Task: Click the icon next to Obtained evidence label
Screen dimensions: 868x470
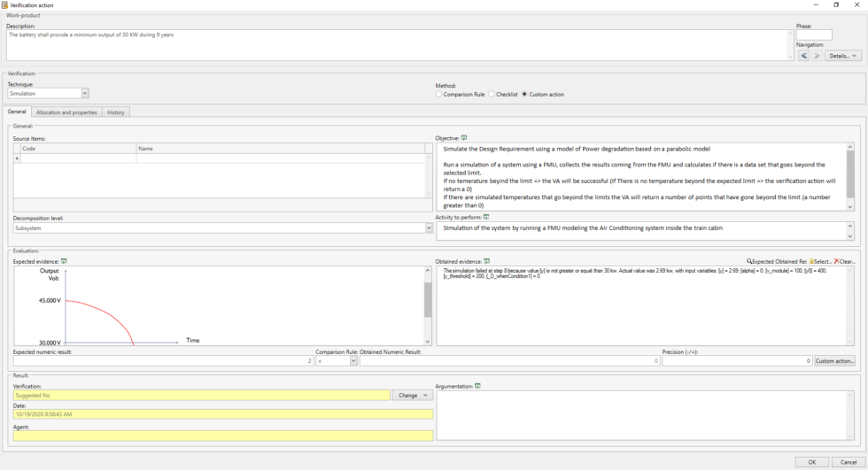Action: pyautogui.click(x=487, y=262)
